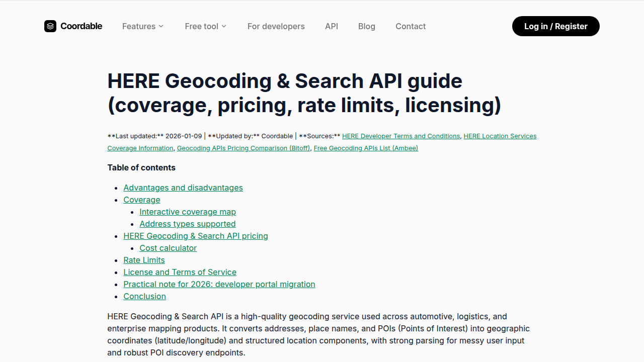This screenshot has height=362, width=644.
Task: Follow Geocoding APIs Pricing Comparison (Bitoff) link
Action: coord(244,148)
